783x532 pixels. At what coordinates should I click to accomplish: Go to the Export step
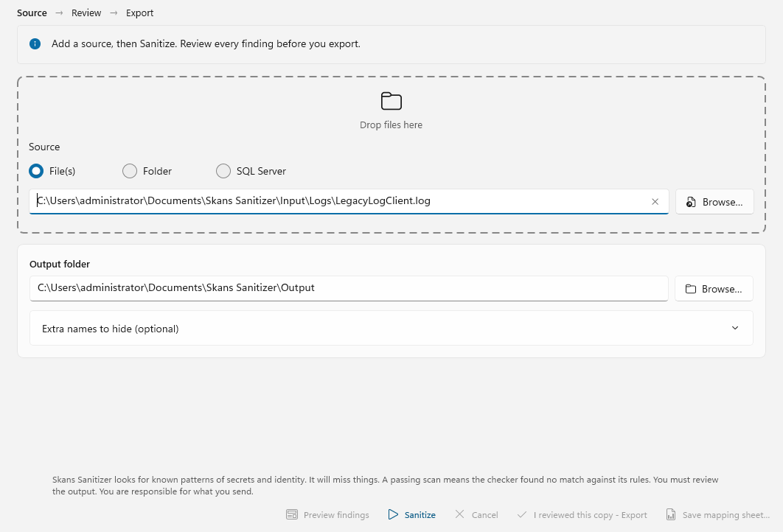pos(139,13)
